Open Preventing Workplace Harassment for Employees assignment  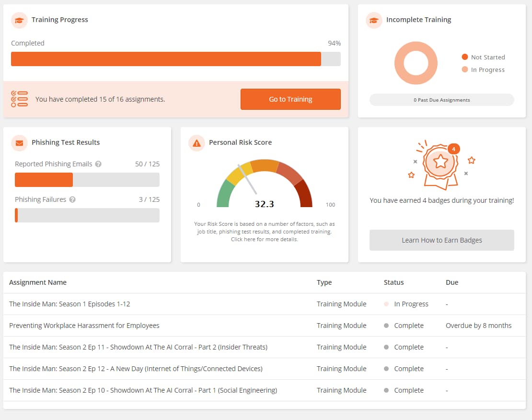point(84,326)
